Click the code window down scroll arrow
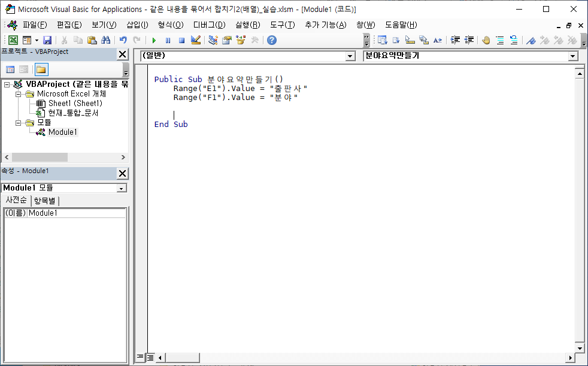The image size is (588, 366). click(580, 348)
